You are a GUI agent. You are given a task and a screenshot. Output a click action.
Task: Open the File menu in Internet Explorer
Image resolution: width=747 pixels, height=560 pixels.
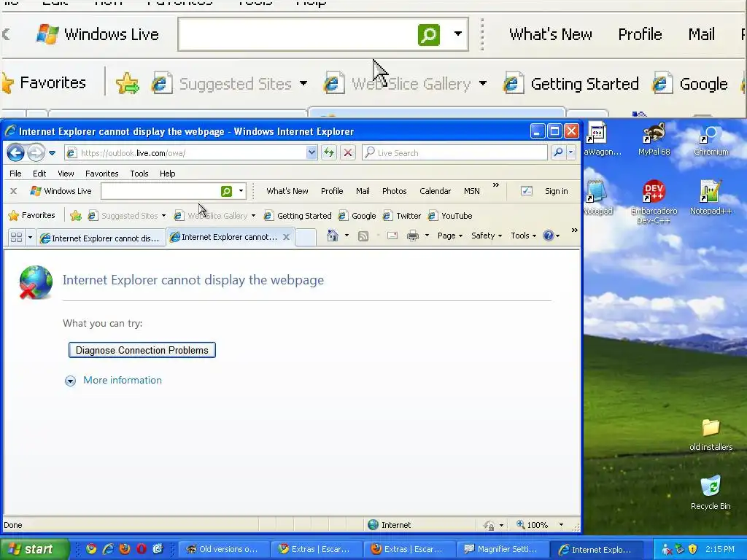(x=15, y=174)
